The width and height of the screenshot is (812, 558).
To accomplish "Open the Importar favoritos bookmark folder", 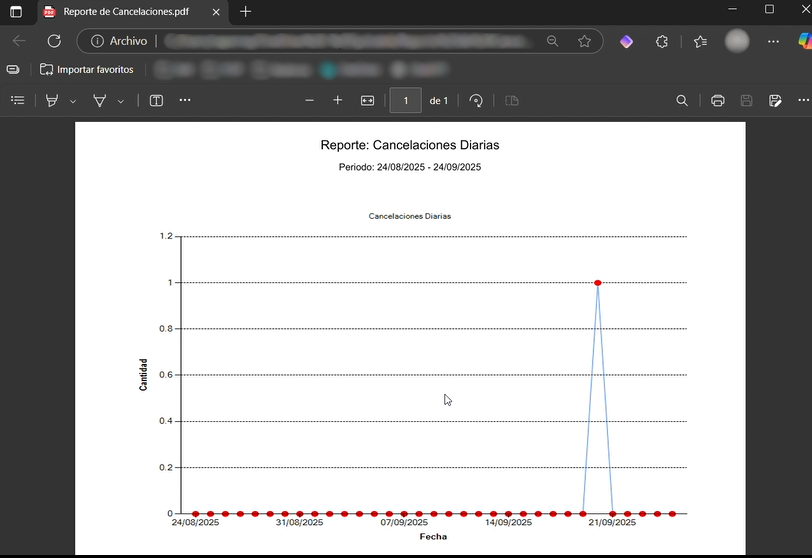I will point(86,70).
